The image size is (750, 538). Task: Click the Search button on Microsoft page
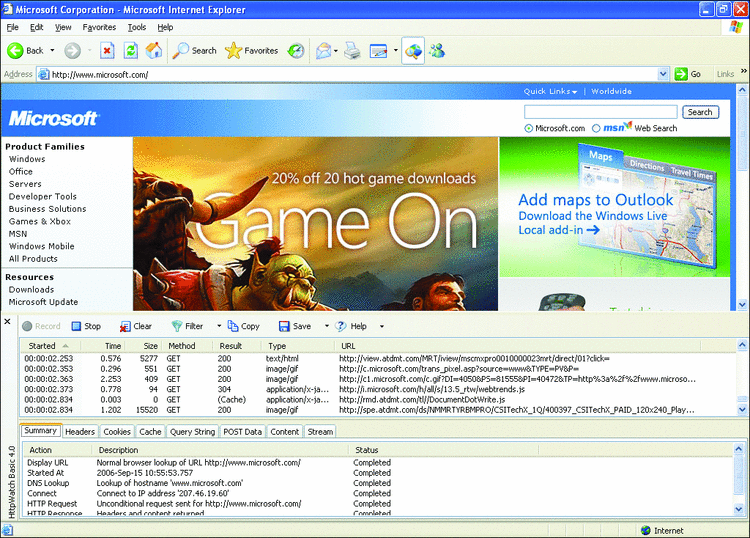click(700, 112)
